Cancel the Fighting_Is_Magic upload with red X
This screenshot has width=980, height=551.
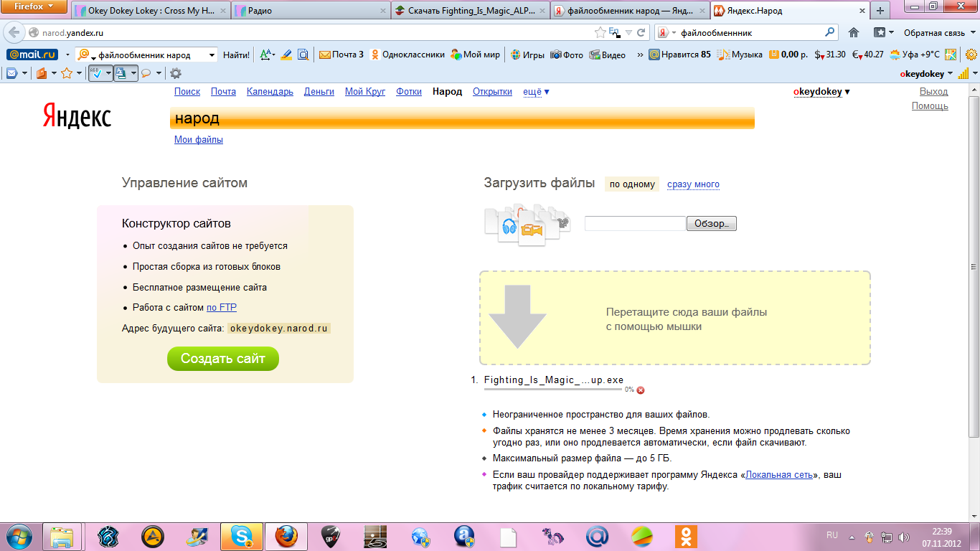(641, 390)
